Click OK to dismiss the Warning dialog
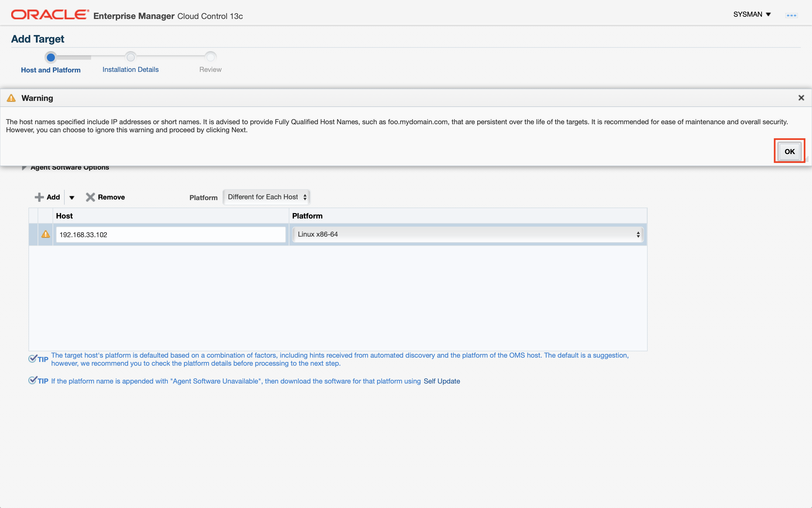The width and height of the screenshot is (812, 508). point(789,152)
